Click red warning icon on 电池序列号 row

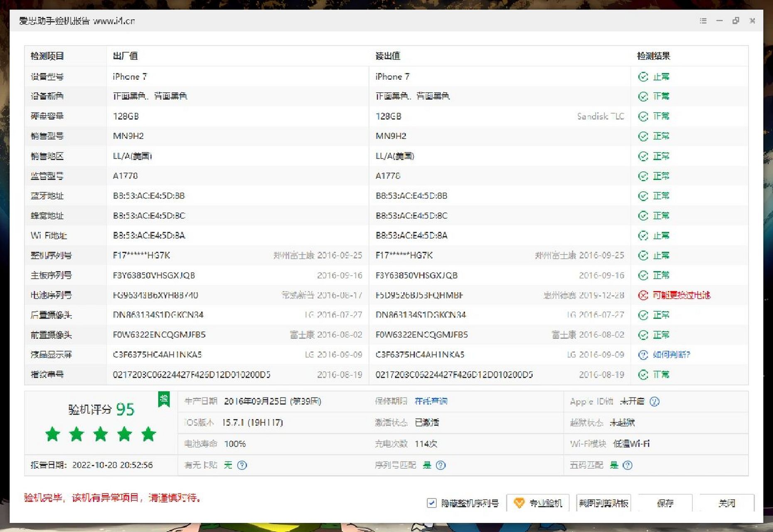(643, 295)
